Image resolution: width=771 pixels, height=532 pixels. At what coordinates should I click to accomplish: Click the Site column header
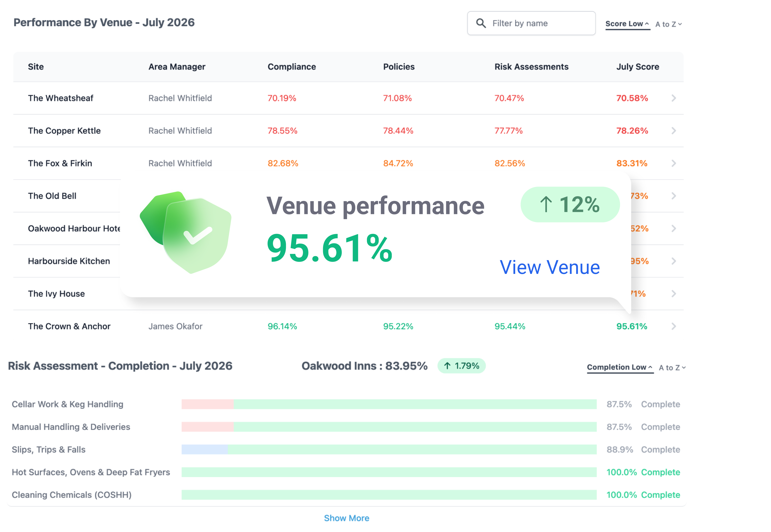click(36, 67)
